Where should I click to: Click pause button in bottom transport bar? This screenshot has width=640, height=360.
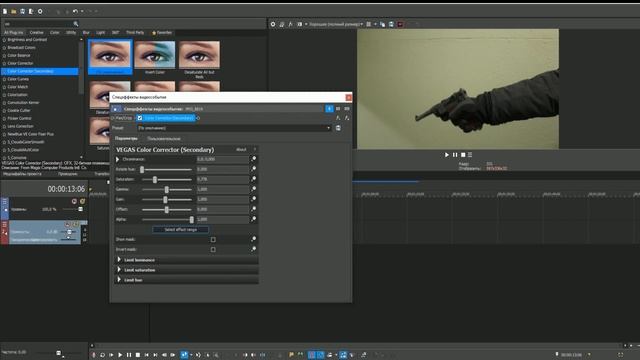129,355
